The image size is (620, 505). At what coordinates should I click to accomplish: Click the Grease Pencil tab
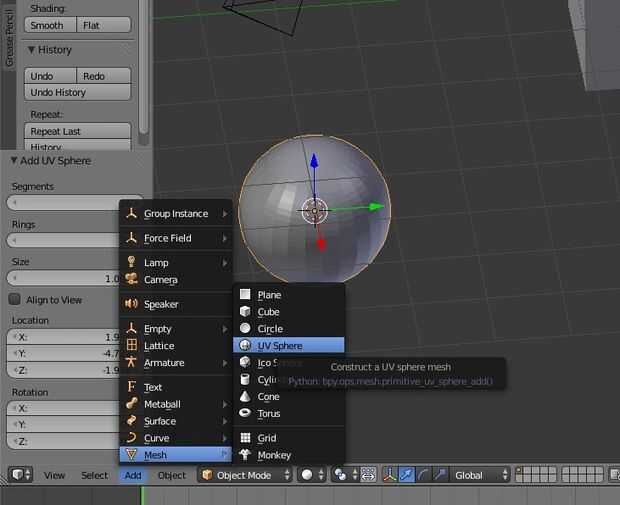click(9, 38)
